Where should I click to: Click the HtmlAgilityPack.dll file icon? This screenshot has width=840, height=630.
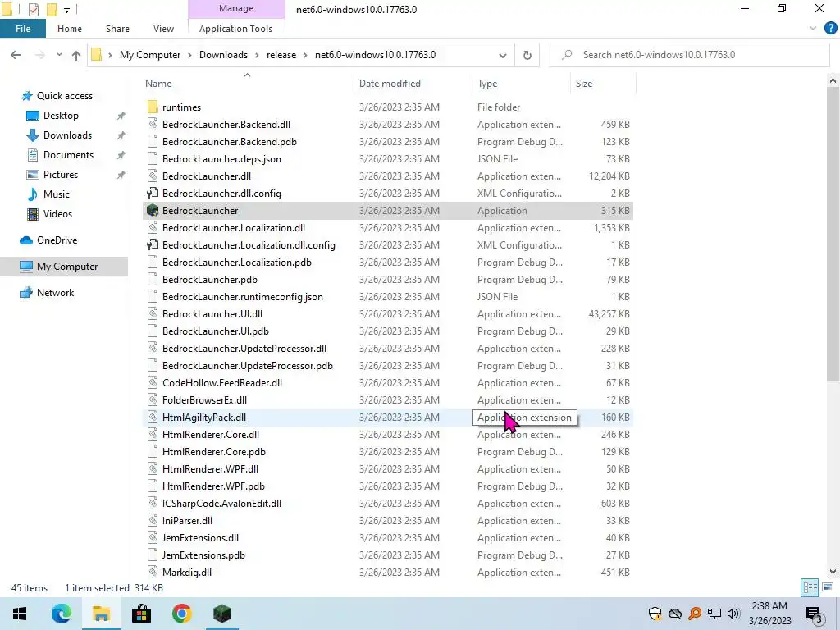point(153,418)
